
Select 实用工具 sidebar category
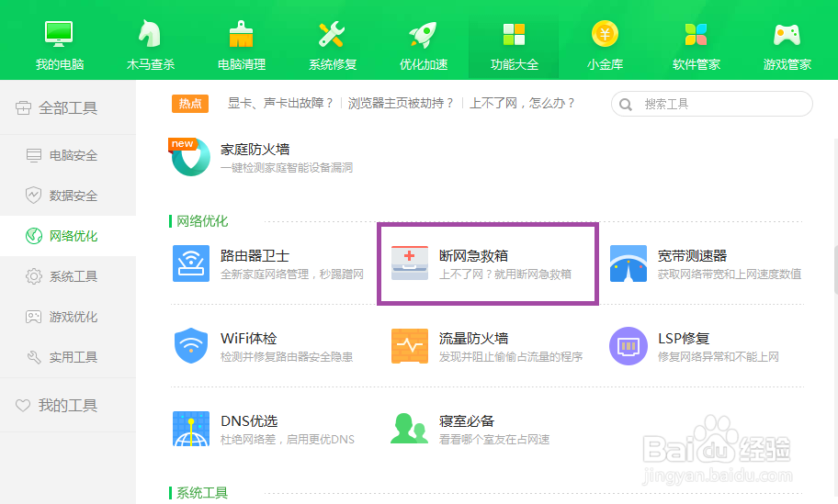68,357
